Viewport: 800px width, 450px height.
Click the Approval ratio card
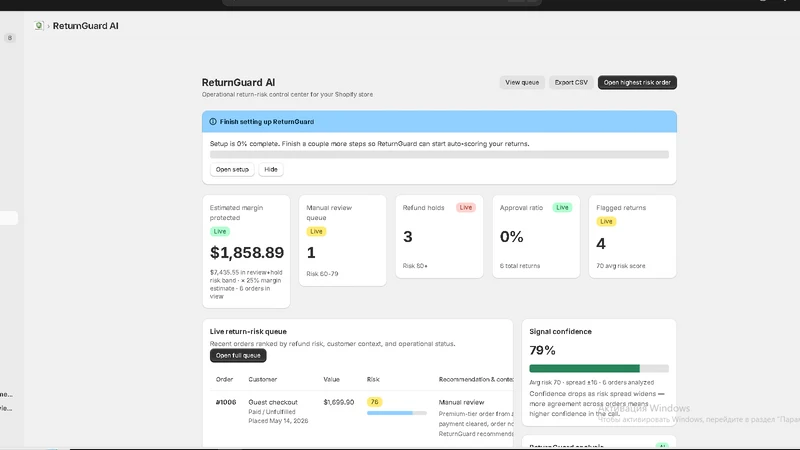tap(536, 236)
